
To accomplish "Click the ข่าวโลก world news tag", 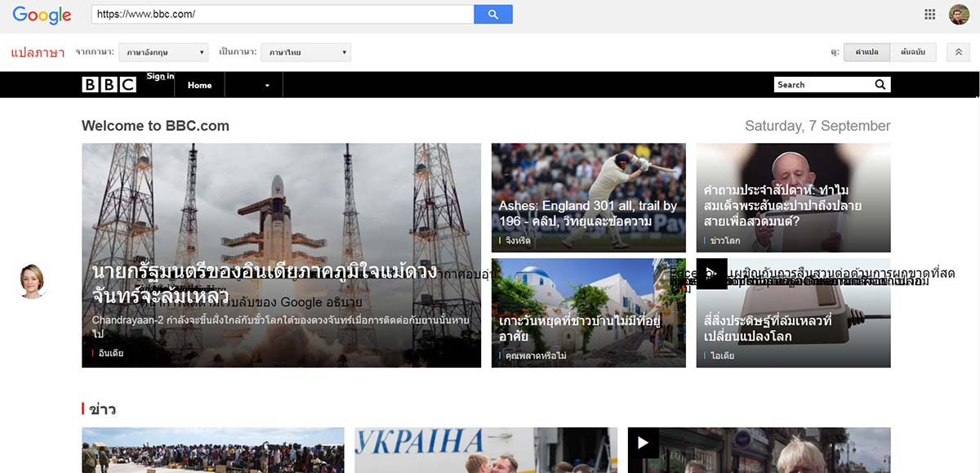I will [x=725, y=241].
